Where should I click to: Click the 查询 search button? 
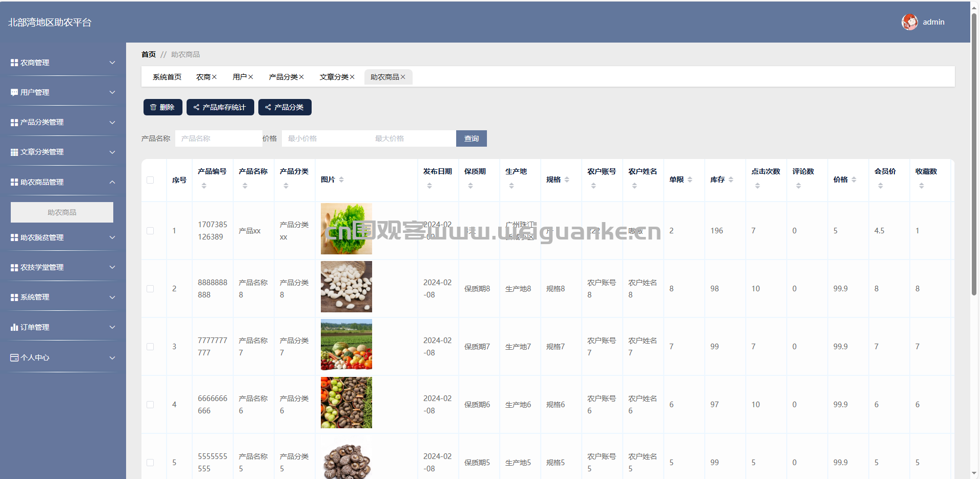click(472, 138)
